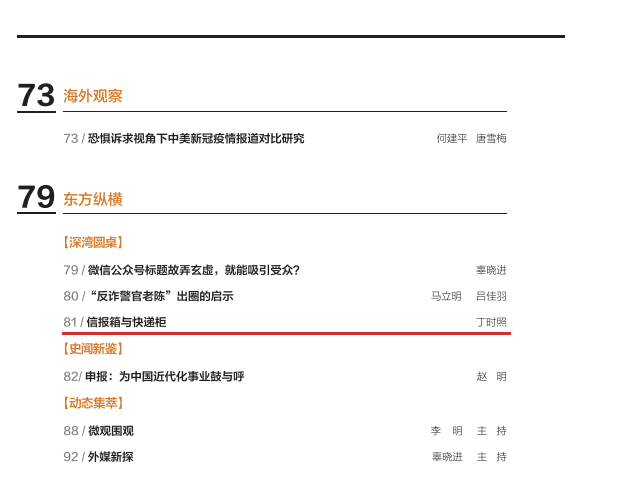Click author name 吕佳羽

[x=491, y=296]
